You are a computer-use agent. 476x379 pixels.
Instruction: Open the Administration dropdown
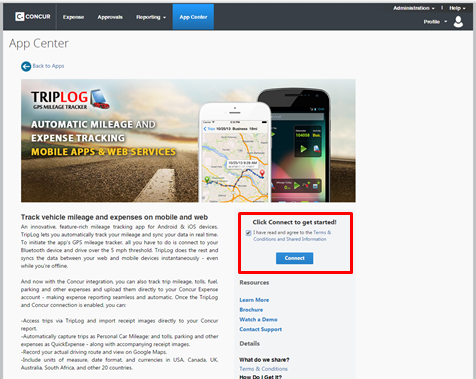click(414, 8)
